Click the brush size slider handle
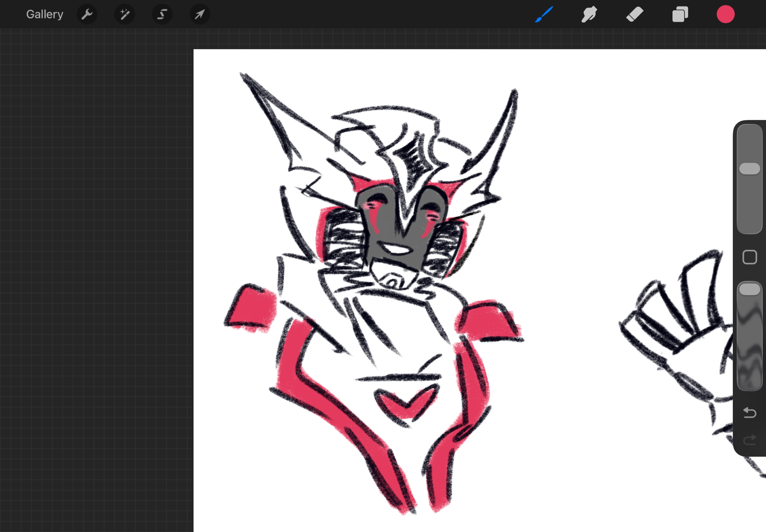Viewport: 766px width, 532px height. pos(750,169)
